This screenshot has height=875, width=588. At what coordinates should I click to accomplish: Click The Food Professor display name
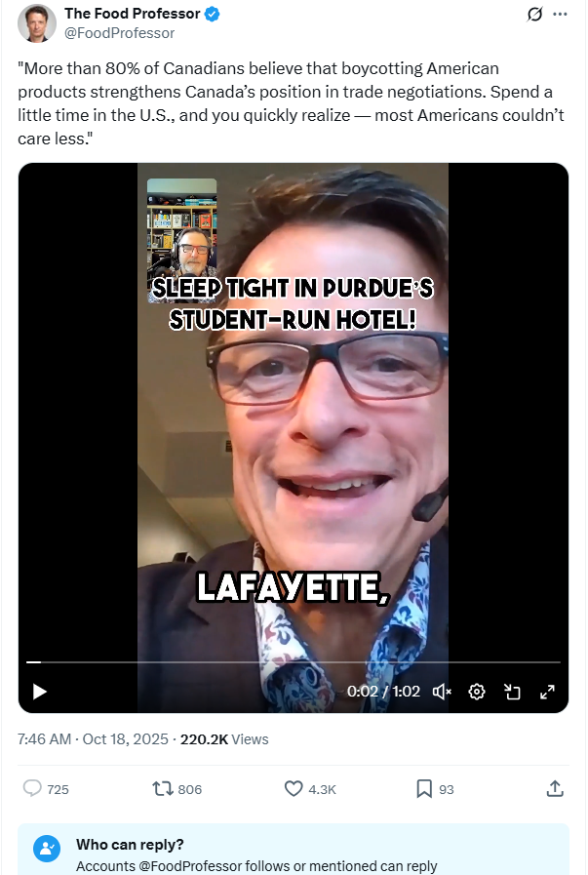coord(133,14)
